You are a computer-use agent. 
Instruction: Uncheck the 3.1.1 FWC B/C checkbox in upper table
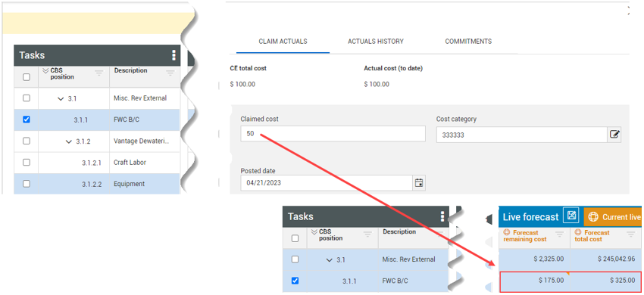[x=27, y=120]
